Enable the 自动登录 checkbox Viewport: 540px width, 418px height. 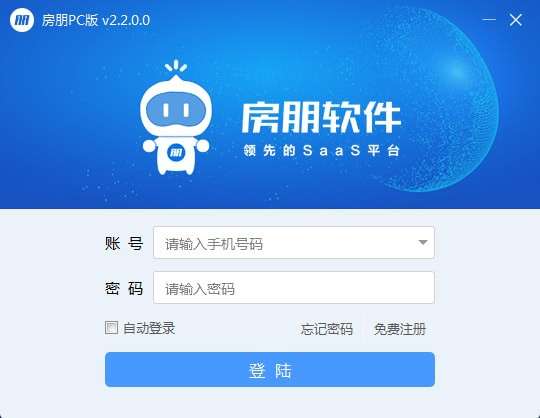(x=112, y=328)
